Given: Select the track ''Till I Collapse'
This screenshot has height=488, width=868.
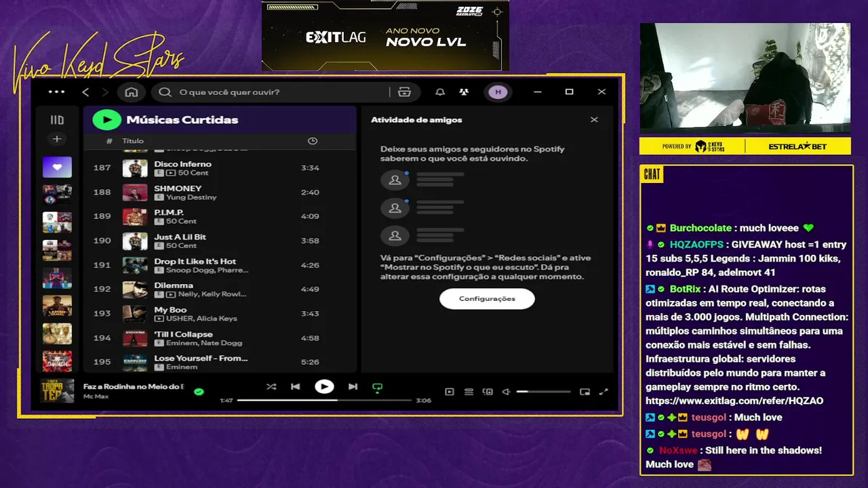Looking at the screenshot, I should [183, 335].
